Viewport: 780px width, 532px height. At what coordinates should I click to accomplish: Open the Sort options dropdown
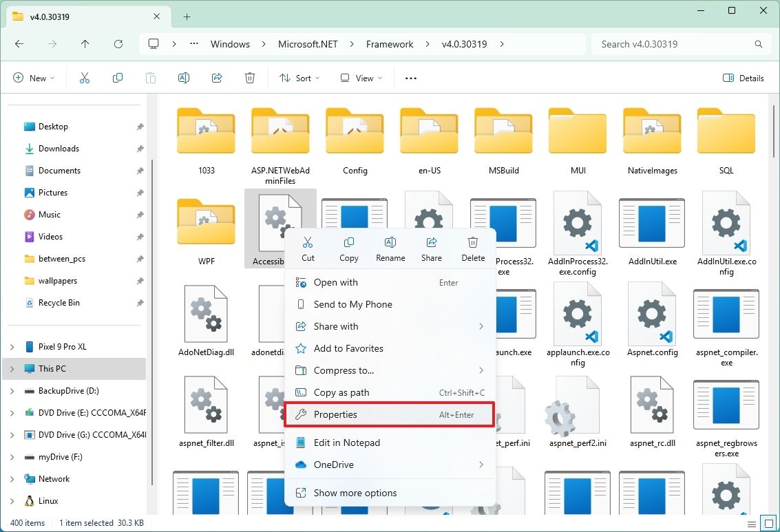(299, 77)
